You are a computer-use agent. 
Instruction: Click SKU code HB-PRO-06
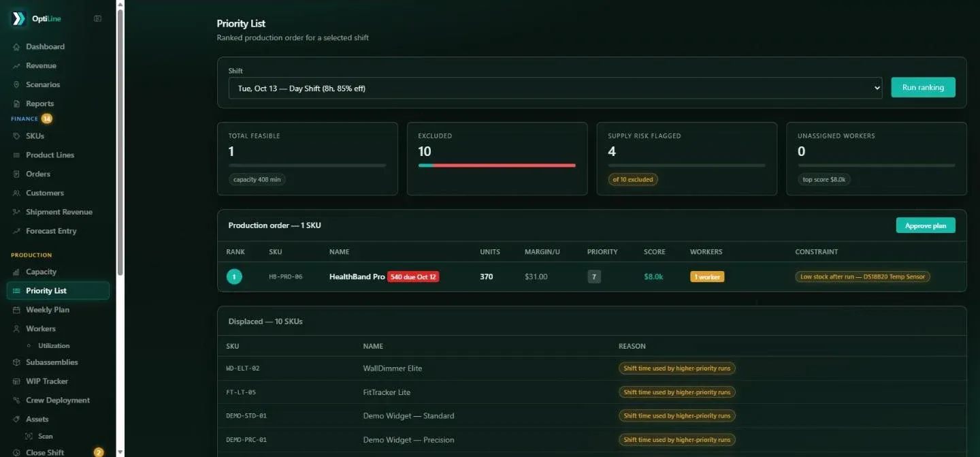click(x=285, y=277)
